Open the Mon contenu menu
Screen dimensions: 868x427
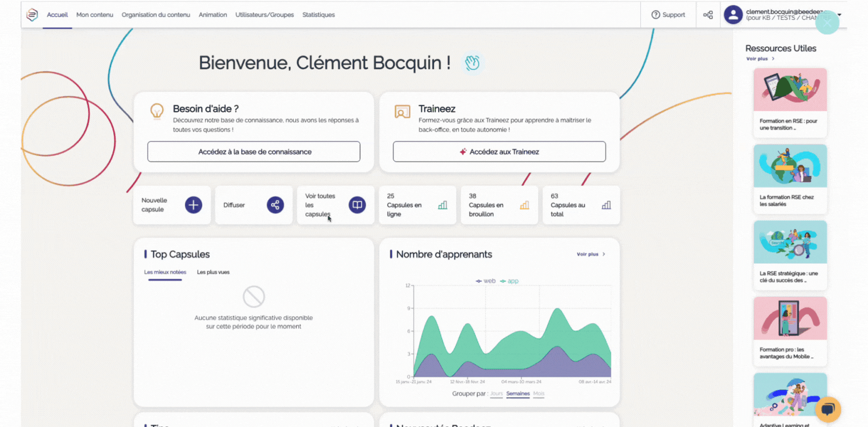pyautogui.click(x=94, y=15)
